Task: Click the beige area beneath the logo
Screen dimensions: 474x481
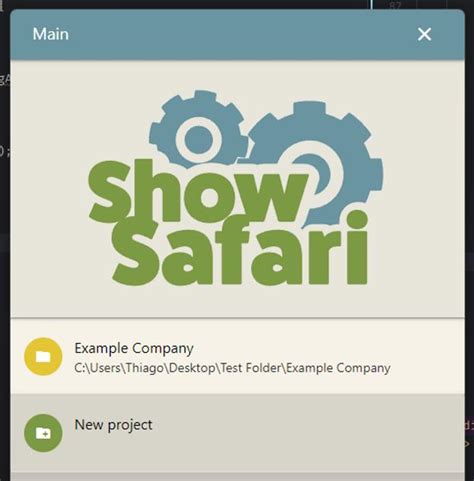Action: click(x=237, y=302)
